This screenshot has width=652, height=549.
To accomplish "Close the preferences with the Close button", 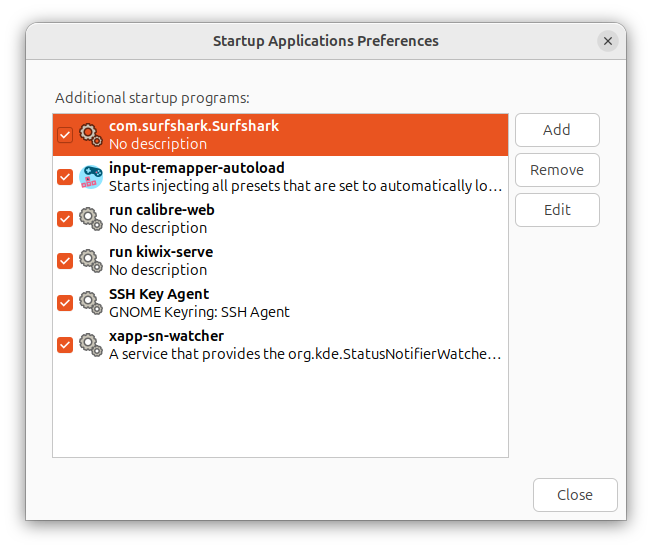I will point(575,495).
